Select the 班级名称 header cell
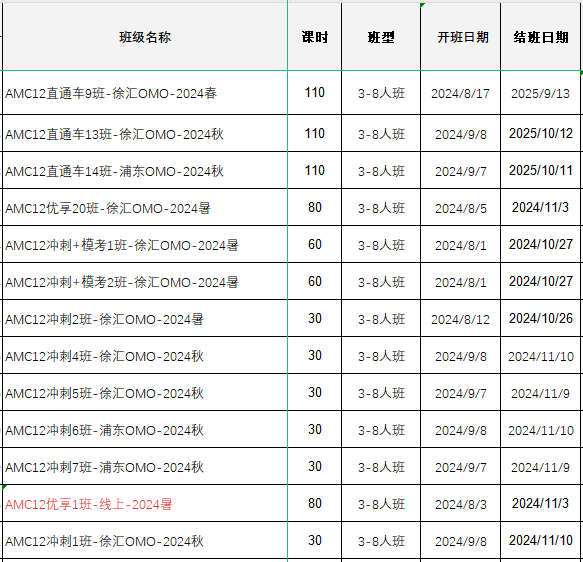This screenshot has height=562, width=583. click(x=145, y=37)
